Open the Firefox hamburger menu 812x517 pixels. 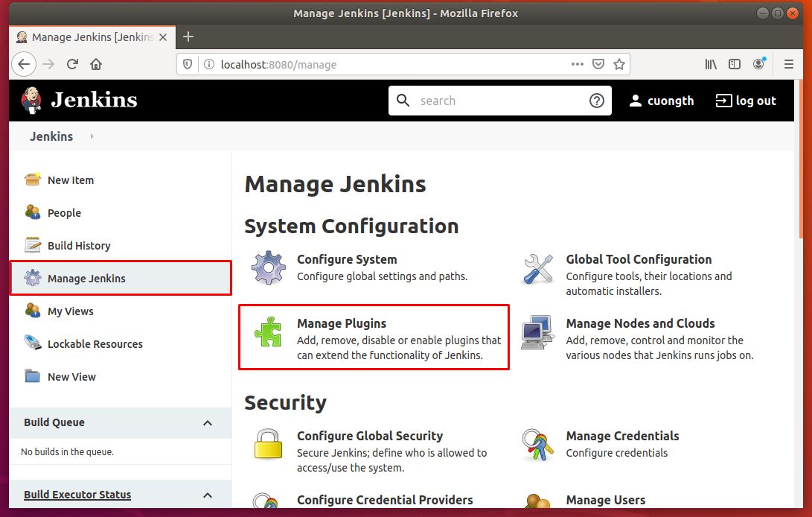pos(788,64)
